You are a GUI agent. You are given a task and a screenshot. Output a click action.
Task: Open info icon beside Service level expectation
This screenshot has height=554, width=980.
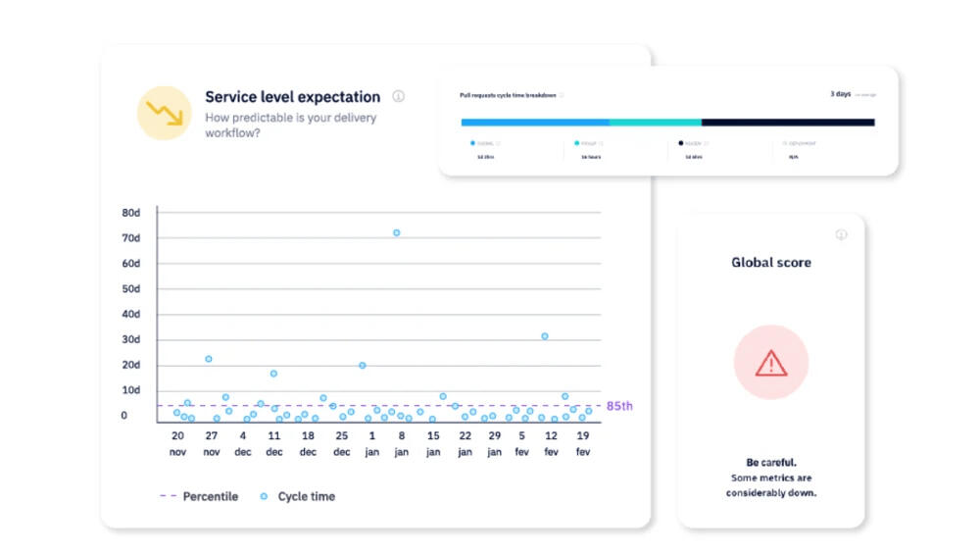pyautogui.click(x=399, y=96)
